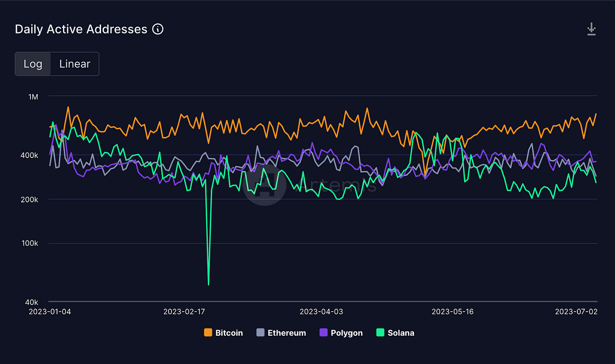Click the gray Ethereum legend square

[x=260, y=333]
